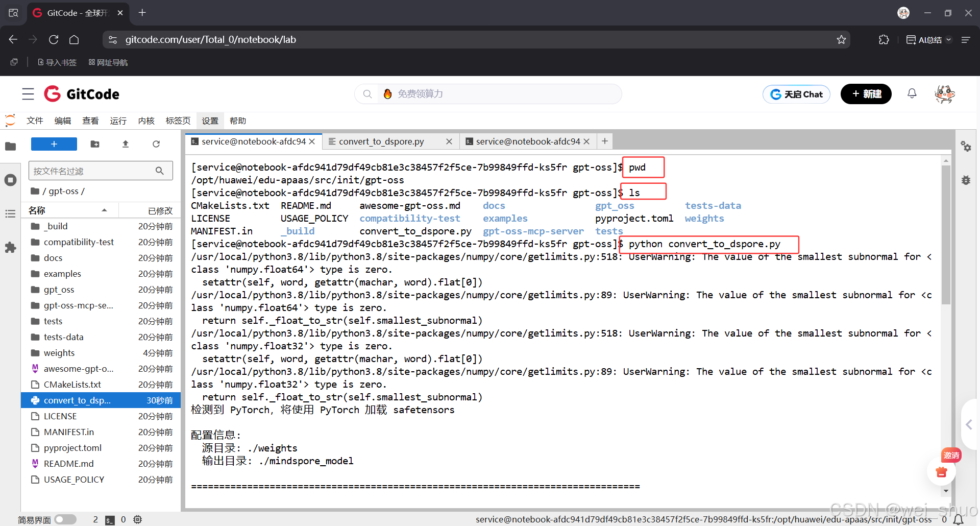
Task: Refresh the file list
Action: point(156,144)
